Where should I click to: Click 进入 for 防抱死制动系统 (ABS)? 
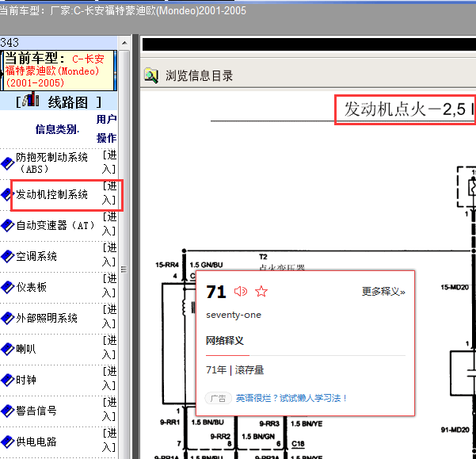[109, 162]
